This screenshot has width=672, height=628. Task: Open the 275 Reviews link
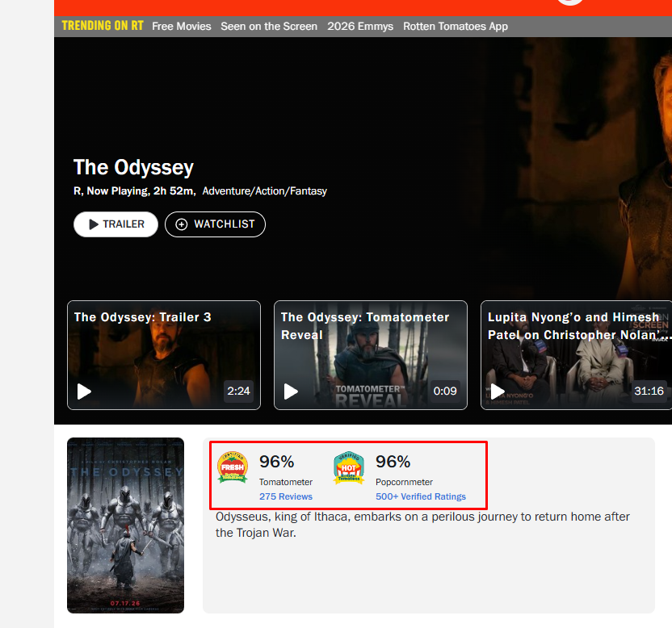pyautogui.click(x=286, y=496)
